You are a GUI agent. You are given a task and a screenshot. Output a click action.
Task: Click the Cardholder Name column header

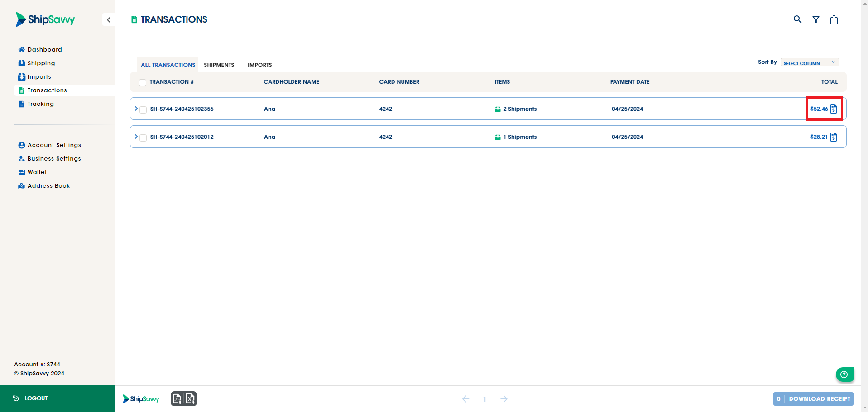(x=292, y=82)
